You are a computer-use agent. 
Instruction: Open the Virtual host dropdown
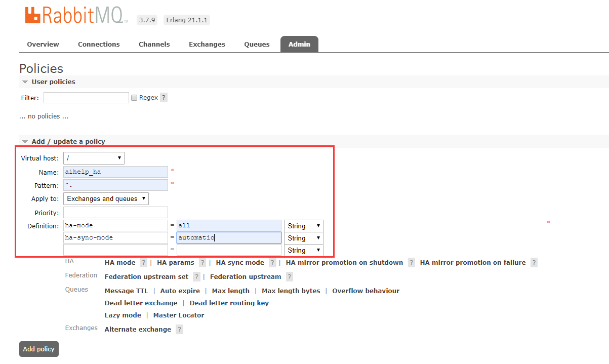click(x=94, y=158)
